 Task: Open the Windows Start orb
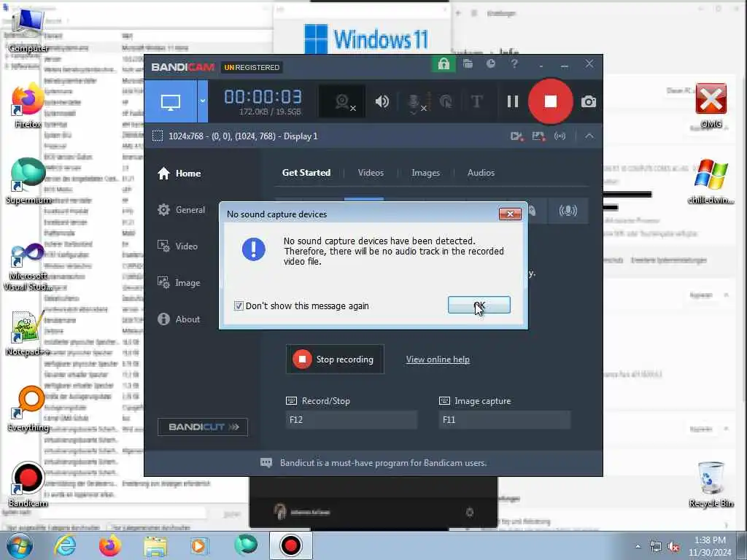pyautogui.click(x=19, y=545)
